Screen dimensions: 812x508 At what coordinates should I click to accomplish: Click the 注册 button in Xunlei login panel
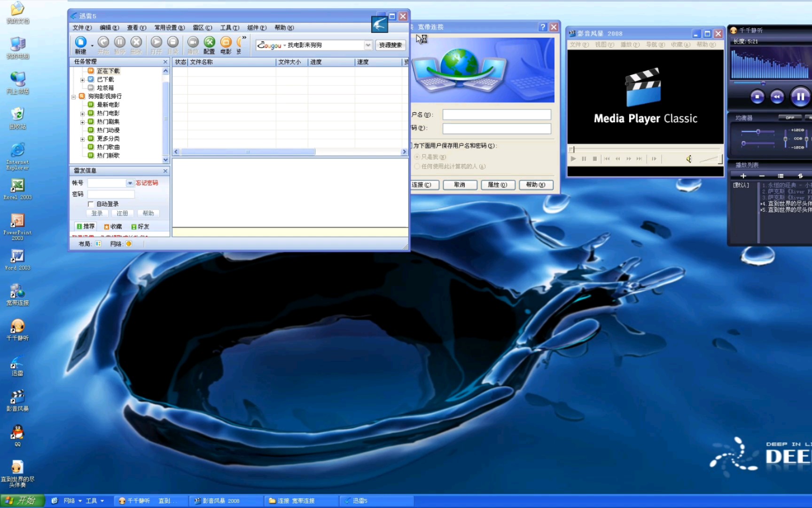coord(122,214)
